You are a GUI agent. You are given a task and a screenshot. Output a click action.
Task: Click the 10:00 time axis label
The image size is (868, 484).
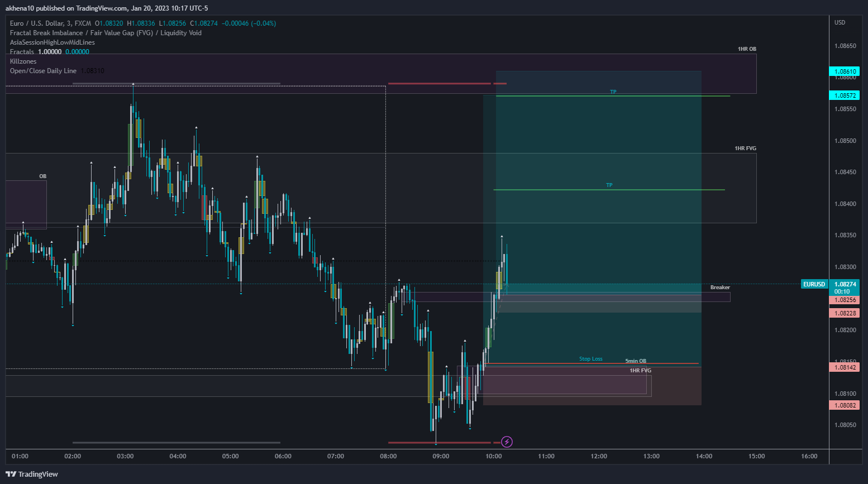click(494, 456)
